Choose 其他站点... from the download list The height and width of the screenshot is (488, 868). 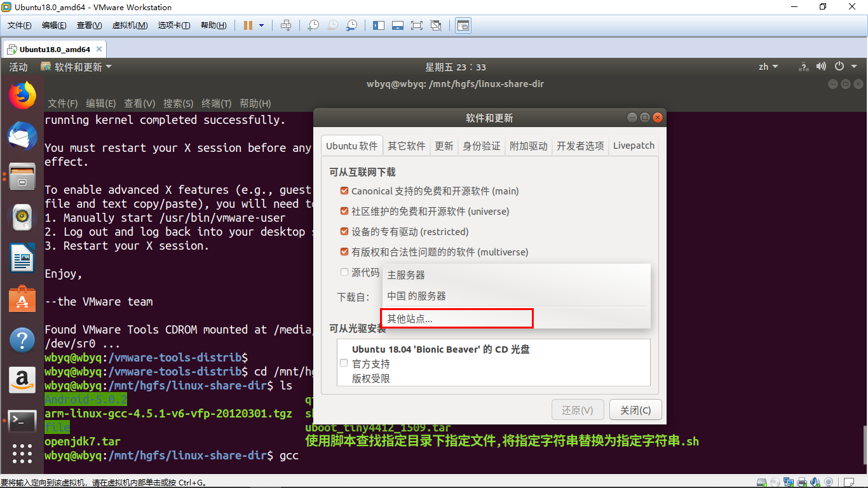(x=517, y=318)
